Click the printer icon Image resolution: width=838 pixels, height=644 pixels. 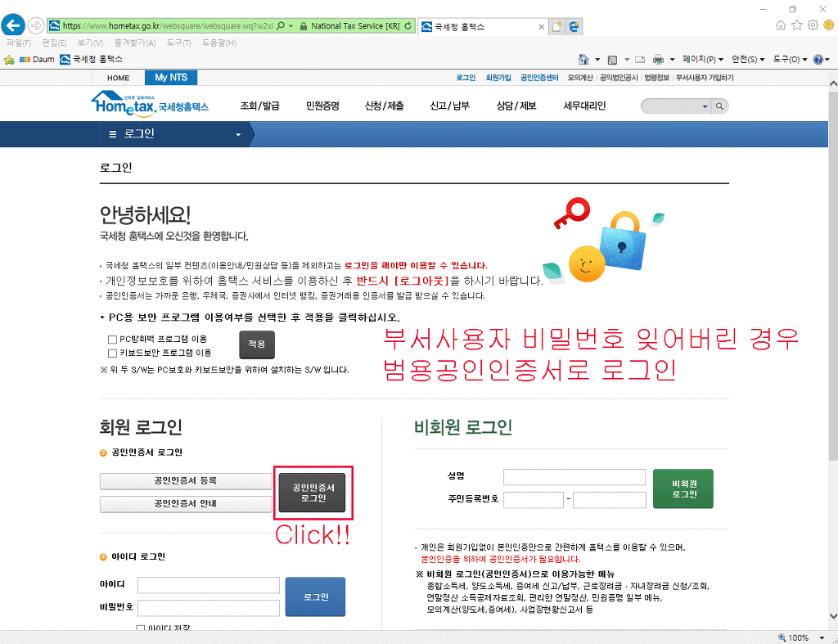coord(659,59)
